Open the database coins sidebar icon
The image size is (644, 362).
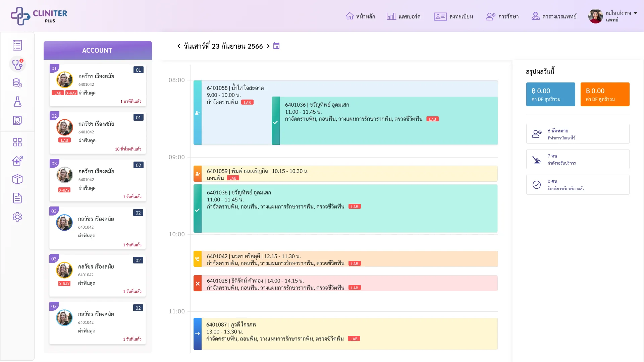click(17, 83)
